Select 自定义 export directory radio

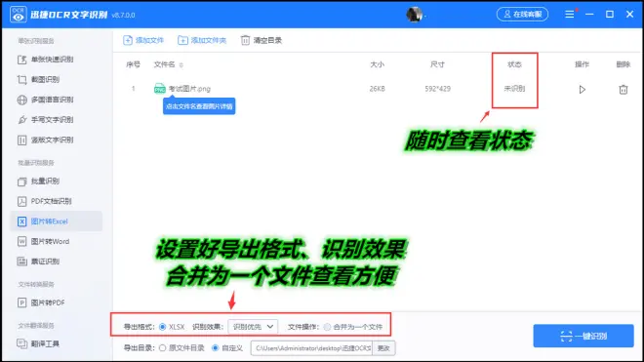tap(215, 348)
